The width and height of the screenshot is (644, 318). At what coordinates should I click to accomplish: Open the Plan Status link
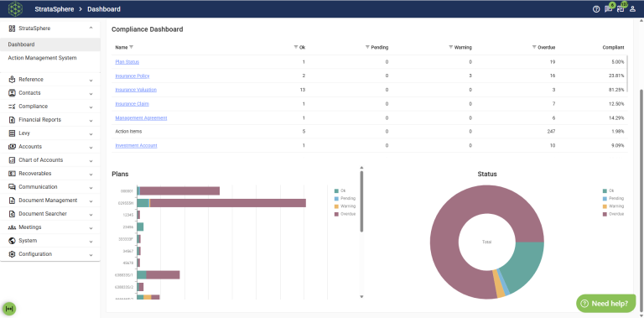click(x=127, y=62)
